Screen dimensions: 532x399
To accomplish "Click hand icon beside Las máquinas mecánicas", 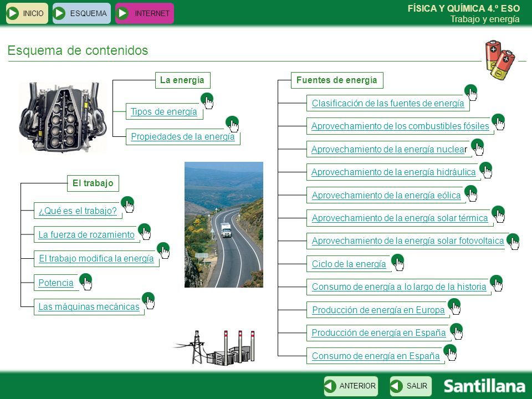I will [x=149, y=300].
